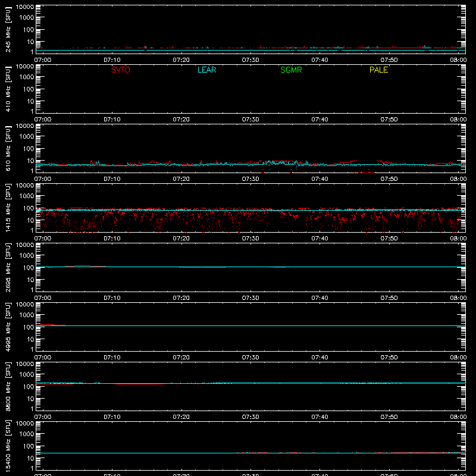Click the 07:10 tick below the 610 MHz plot
This screenshot has width=476, height=476.
point(112,179)
